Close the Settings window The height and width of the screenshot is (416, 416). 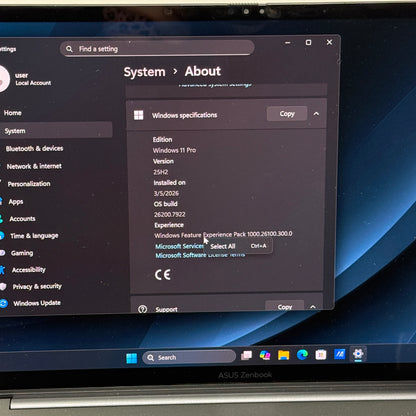click(x=329, y=42)
